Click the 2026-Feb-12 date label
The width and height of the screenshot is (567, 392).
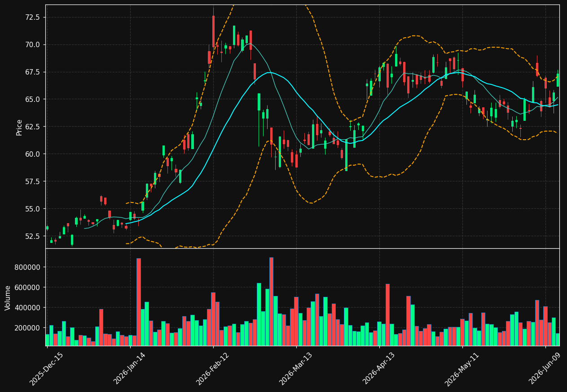[213, 369]
